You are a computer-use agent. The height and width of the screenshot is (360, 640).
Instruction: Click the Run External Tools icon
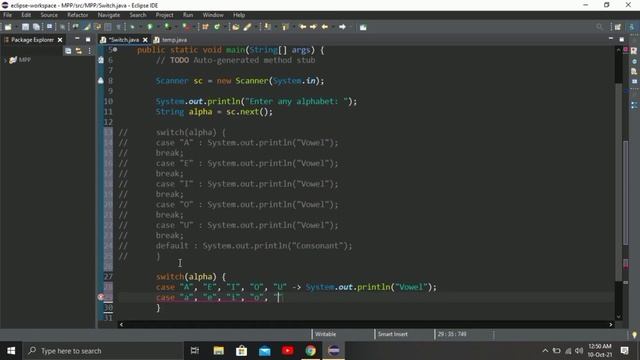[186, 27]
